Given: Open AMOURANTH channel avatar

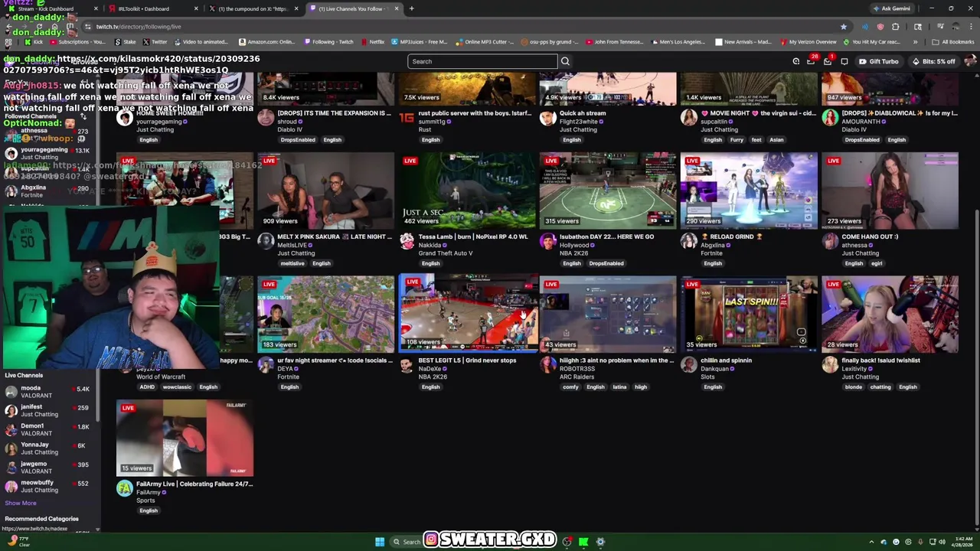Looking at the screenshot, I should click(x=830, y=118).
